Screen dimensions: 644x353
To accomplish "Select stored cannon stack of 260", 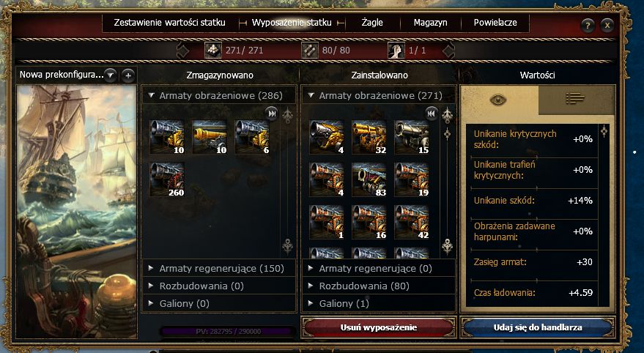I will [167, 179].
